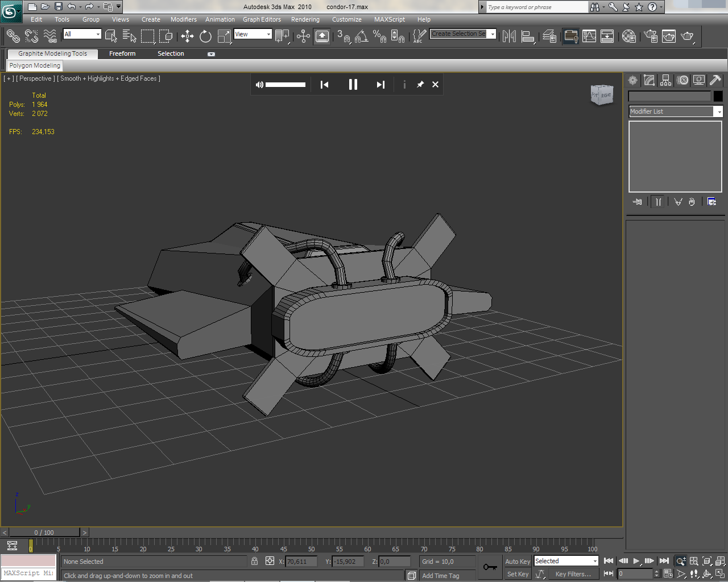This screenshot has width=728, height=582.
Task: Activate the Select and Rotate tool
Action: (x=205, y=36)
